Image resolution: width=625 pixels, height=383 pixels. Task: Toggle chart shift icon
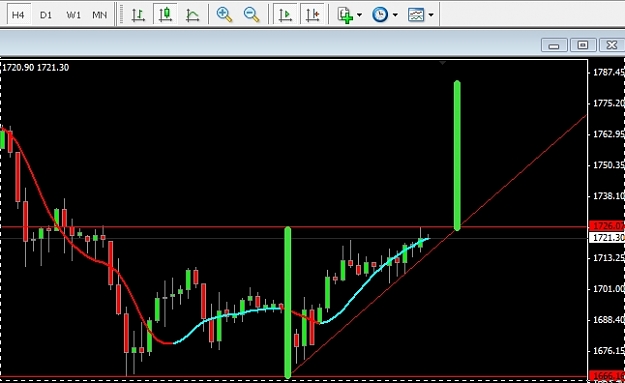[x=312, y=15]
